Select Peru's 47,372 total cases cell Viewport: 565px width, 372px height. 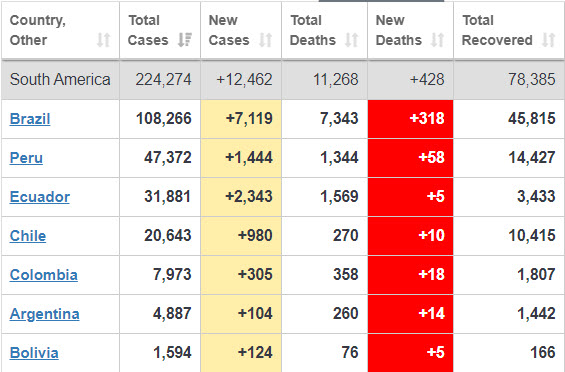click(x=160, y=158)
